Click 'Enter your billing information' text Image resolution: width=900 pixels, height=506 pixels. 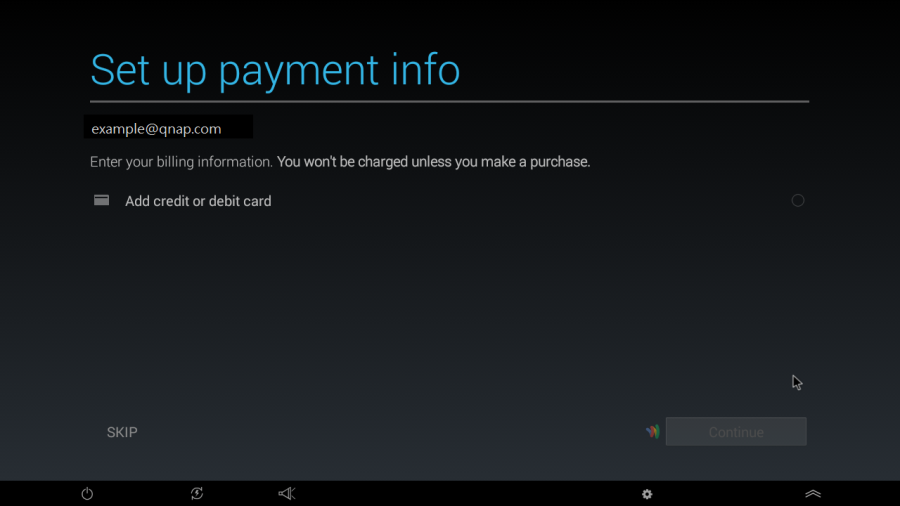click(x=181, y=162)
